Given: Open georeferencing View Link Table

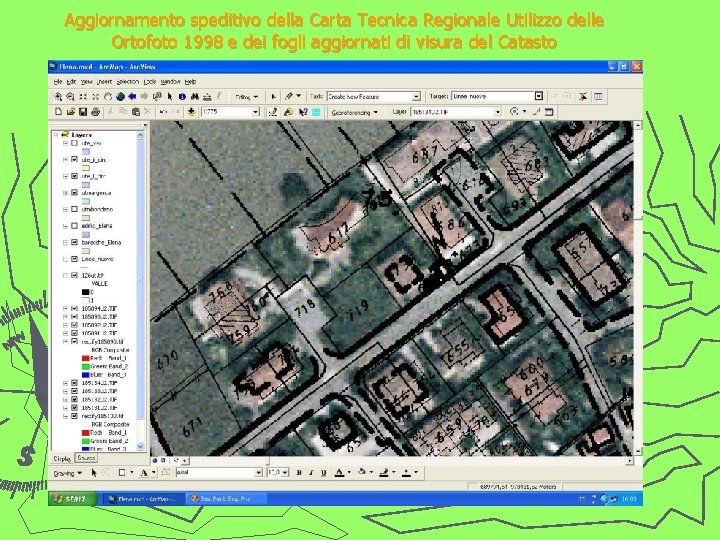Looking at the screenshot, I should click(x=549, y=112).
